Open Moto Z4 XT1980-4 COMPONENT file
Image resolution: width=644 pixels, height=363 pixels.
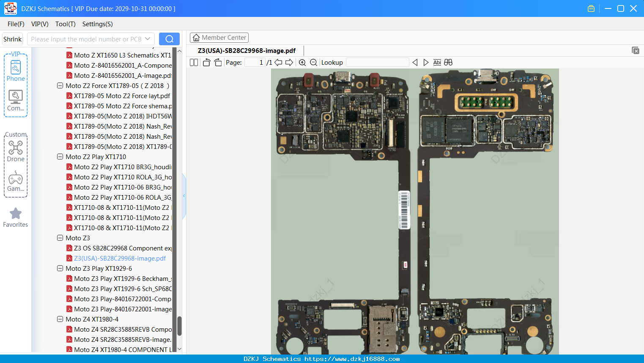click(x=123, y=350)
